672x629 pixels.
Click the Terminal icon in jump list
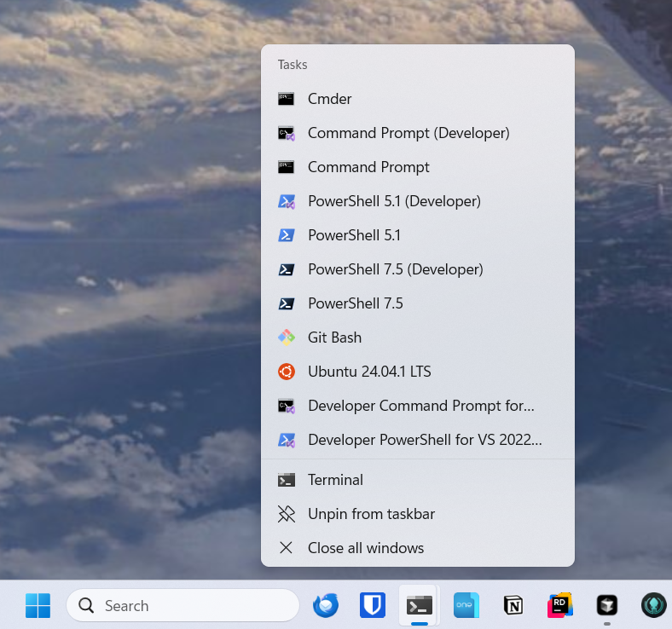click(287, 480)
